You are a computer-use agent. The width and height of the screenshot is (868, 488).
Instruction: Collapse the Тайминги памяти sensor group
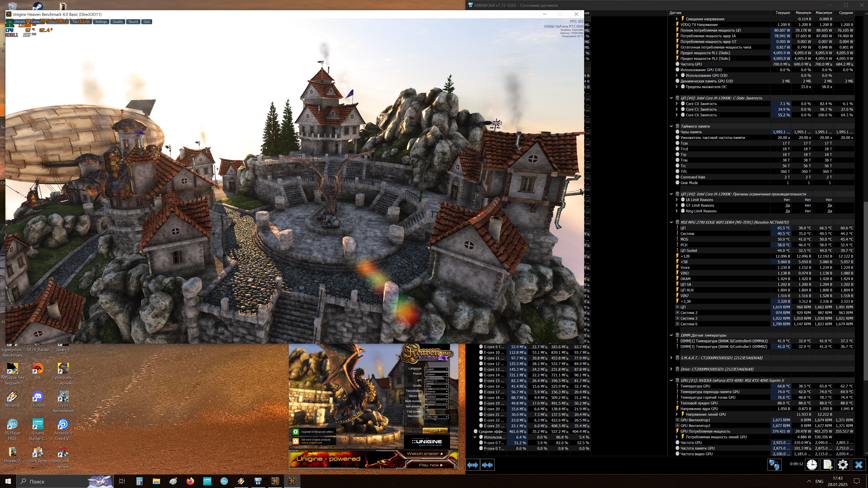[x=671, y=126]
